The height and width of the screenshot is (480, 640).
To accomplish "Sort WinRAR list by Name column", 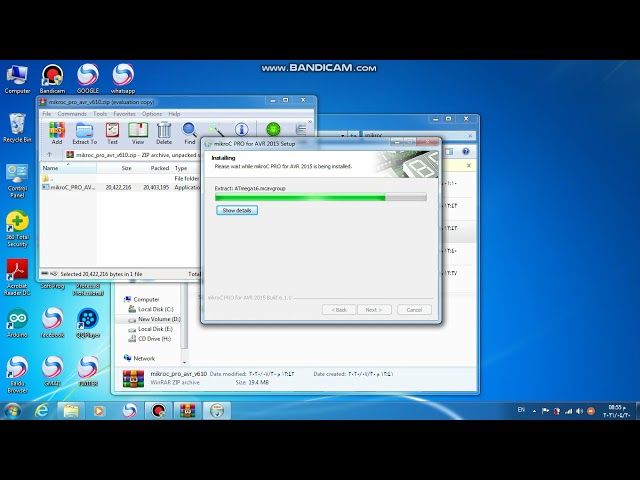I will 68,168.
